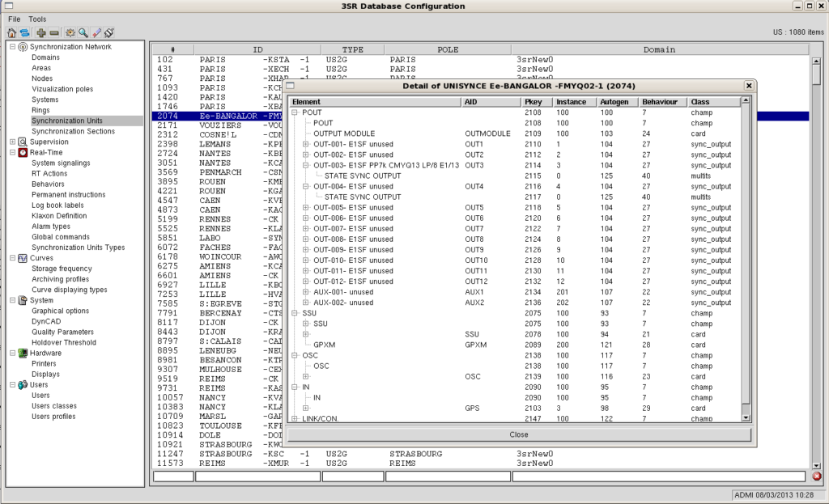
Task: Click the gear settings toolbar icon
Action: point(70,32)
